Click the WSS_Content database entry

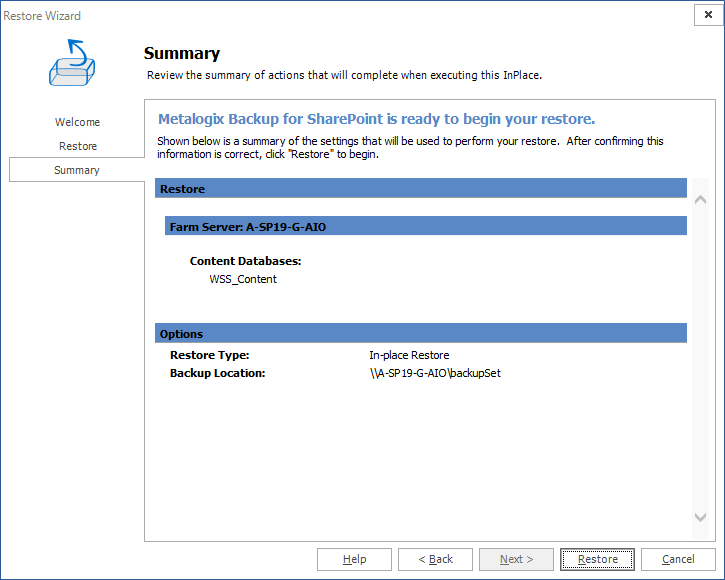pos(243,279)
